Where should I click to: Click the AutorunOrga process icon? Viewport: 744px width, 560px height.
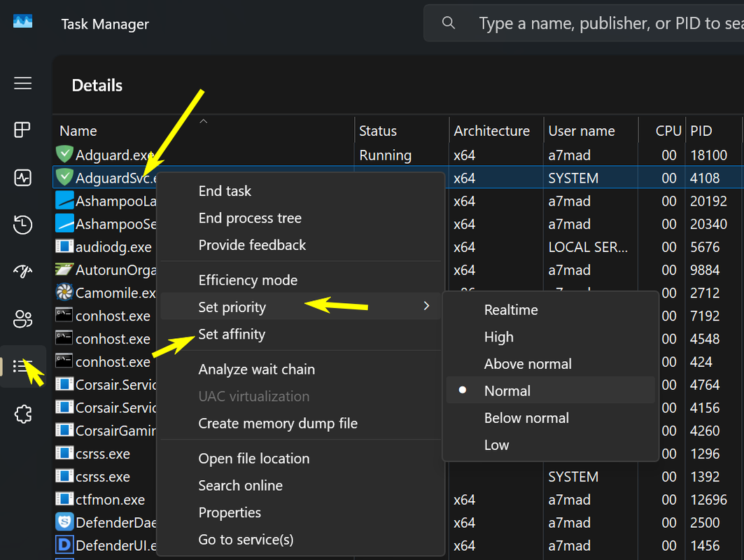(64, 269)
